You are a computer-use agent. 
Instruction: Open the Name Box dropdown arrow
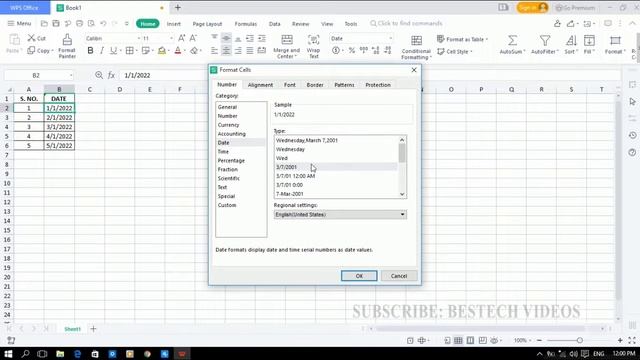point(71,75)
